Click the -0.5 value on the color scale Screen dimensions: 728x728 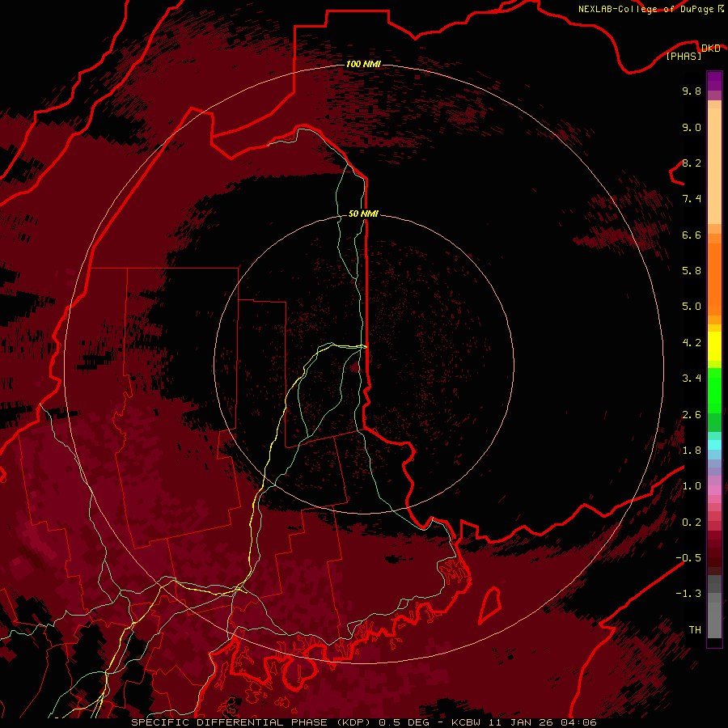click(688, 558)
